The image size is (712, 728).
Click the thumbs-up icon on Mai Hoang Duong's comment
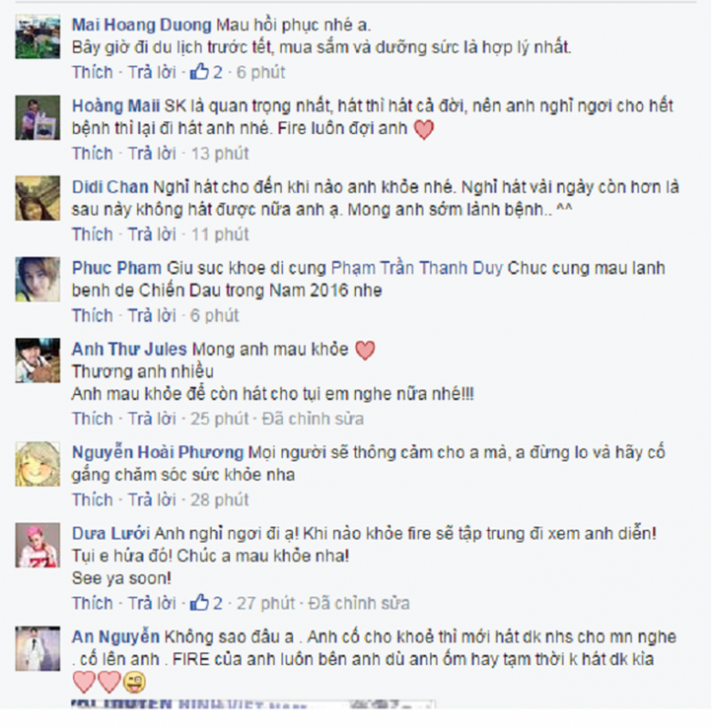[199, 72]
